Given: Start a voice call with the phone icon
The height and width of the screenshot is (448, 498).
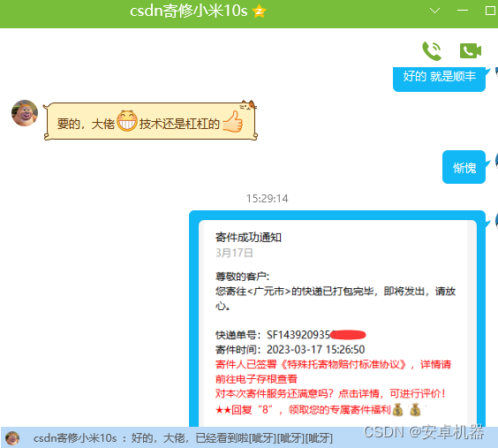Looking at the screenshot, I should (432, 51).
